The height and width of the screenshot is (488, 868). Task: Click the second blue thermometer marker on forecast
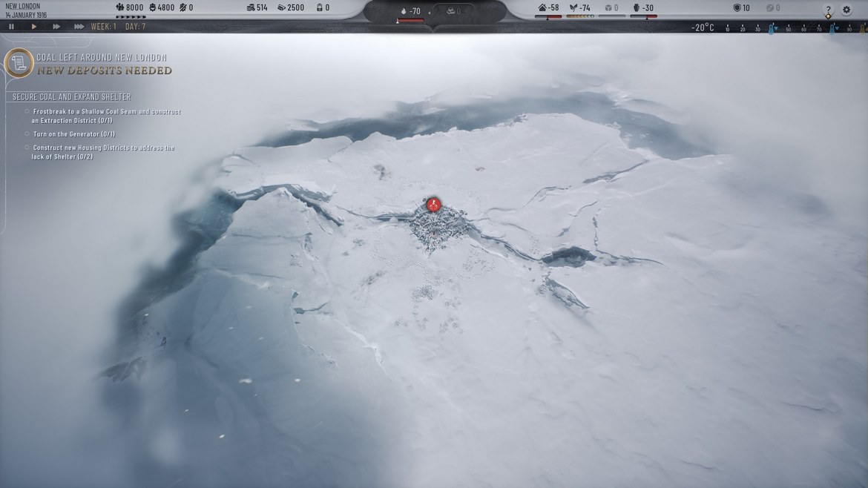point(832,29)
